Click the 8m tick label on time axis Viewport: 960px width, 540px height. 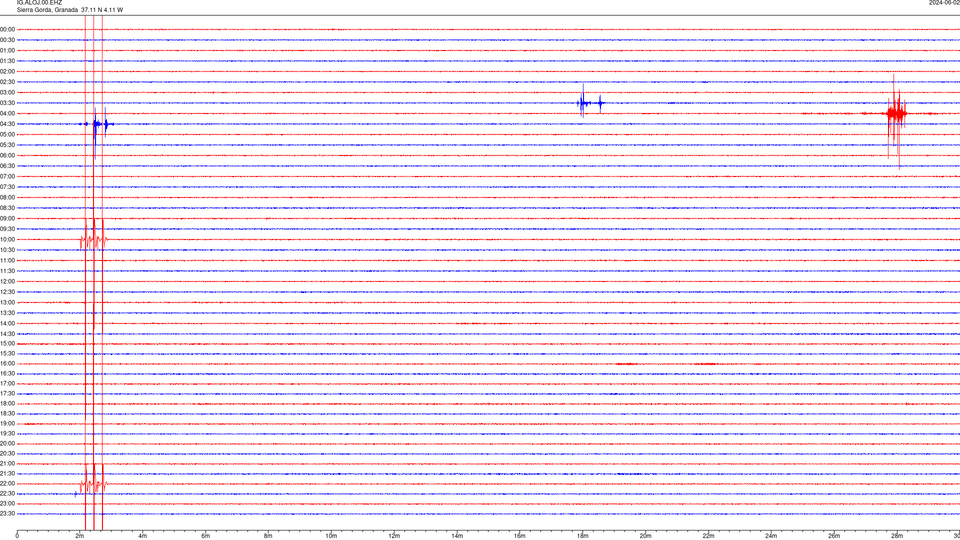click(x=268, y=536)
